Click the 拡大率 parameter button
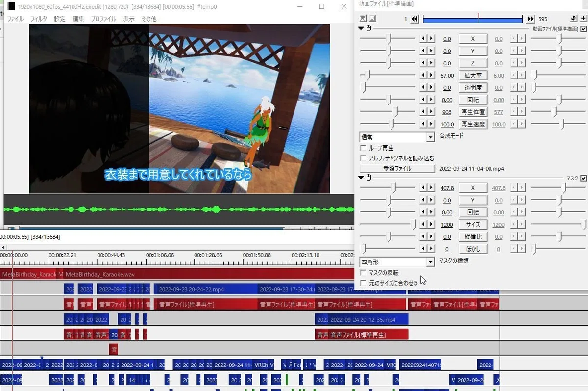Screen dimensions: 588x391 473,76
